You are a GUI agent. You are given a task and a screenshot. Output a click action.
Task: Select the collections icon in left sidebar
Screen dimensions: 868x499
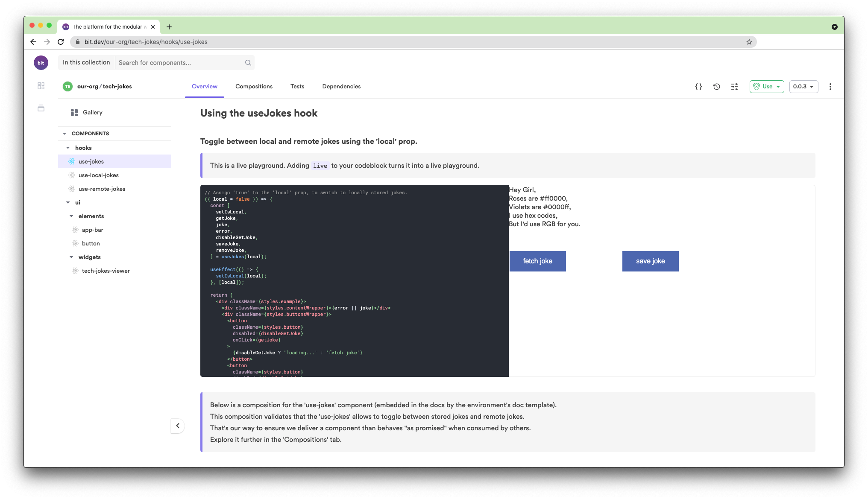(x=41, y=108)
